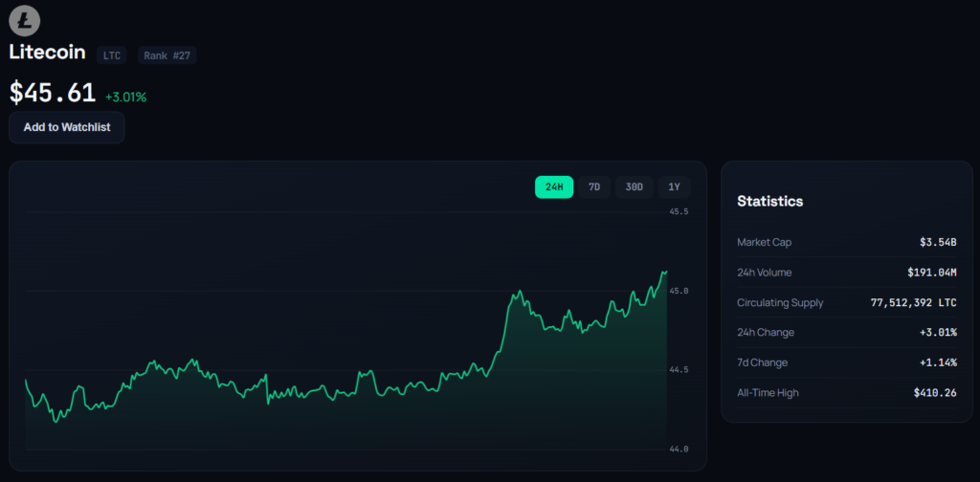Screen dimensions: 980x482
Task: Click the 44.5 axis label
Action: pos(679,369)
